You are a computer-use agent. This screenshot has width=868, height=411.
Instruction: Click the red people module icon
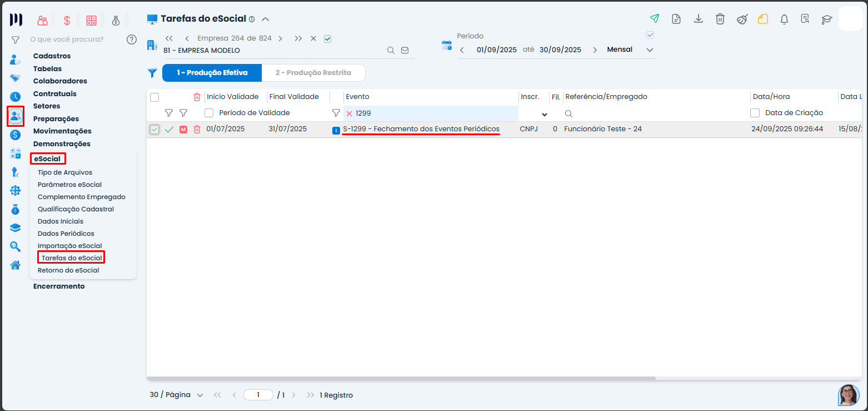pos(42,21)
